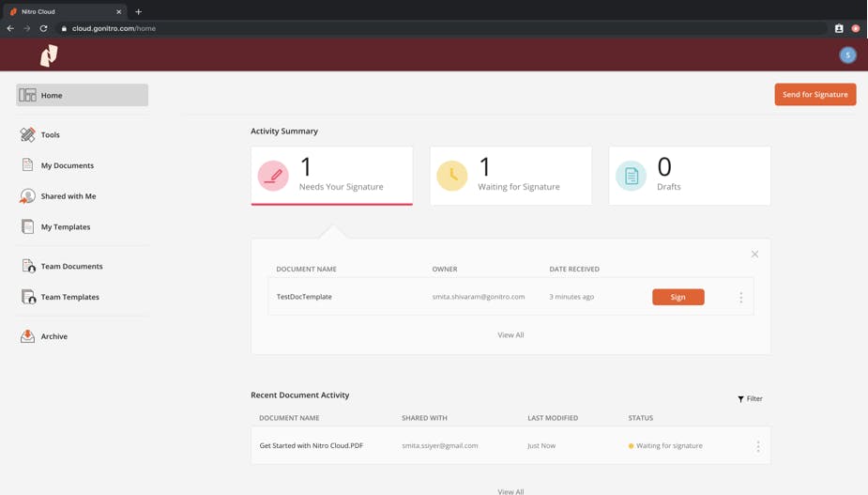Click the red browser extension icon

pos(856,28)
